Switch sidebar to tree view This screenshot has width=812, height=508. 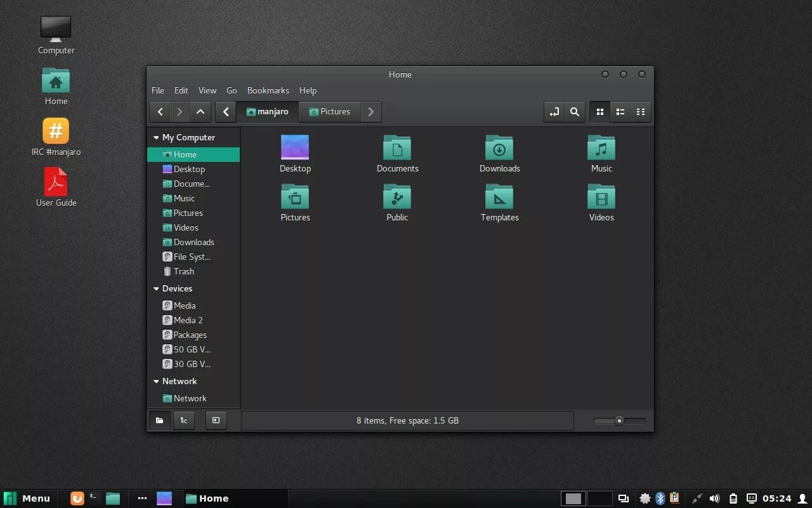point(184,420)
